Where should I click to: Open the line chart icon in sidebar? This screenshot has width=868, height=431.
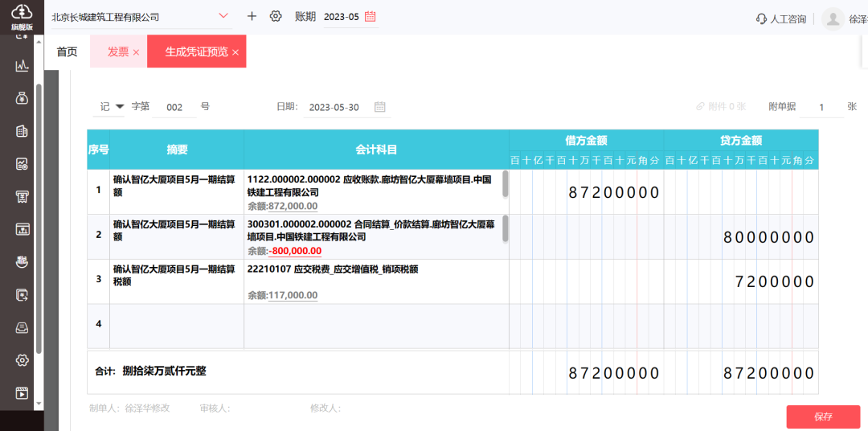click(22, 66)
